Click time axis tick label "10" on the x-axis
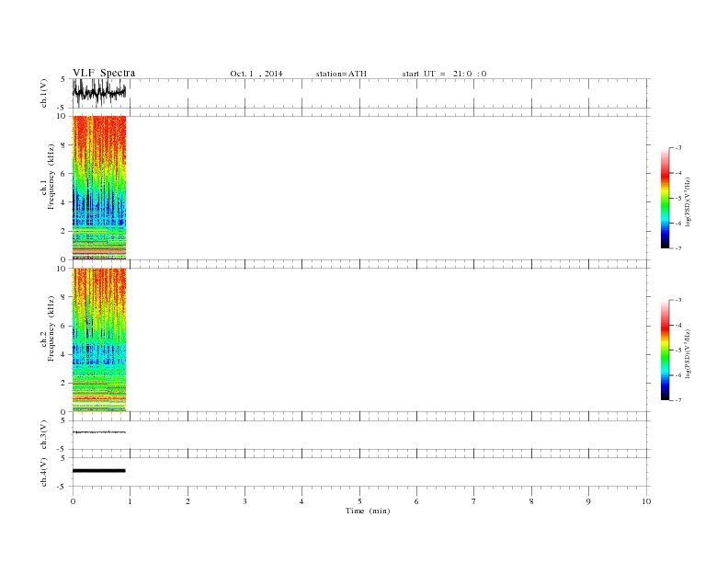This screenshot has width=728, height=563. point(646,501)
